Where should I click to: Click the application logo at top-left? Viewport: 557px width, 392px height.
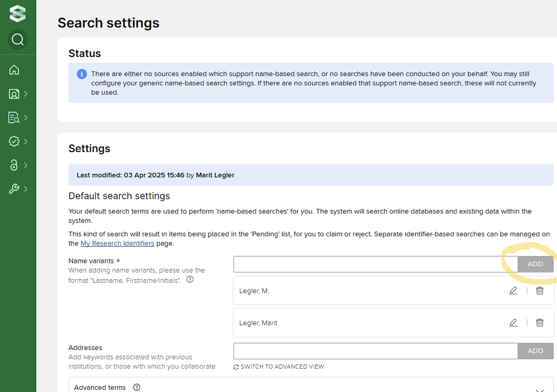(17, 13)
